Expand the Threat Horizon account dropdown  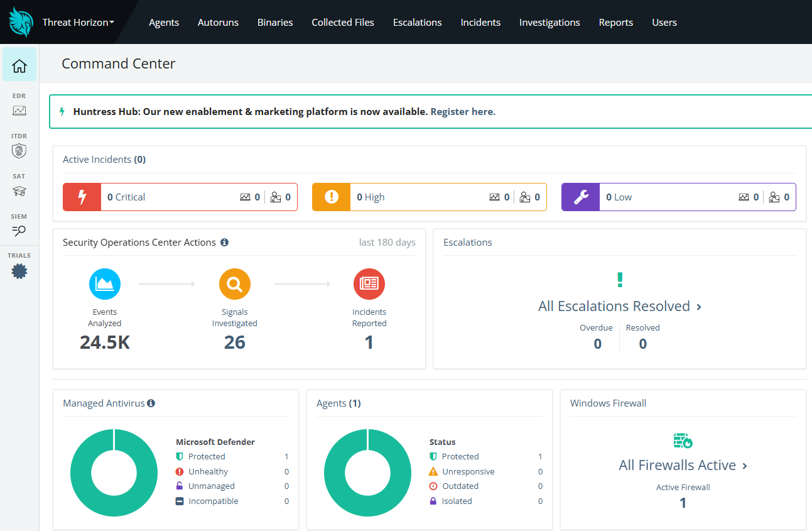(78, 22)
